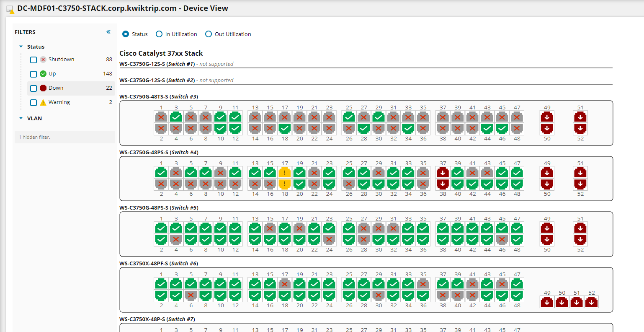Click down port 37 on Switch #4

tap(443, 173)
